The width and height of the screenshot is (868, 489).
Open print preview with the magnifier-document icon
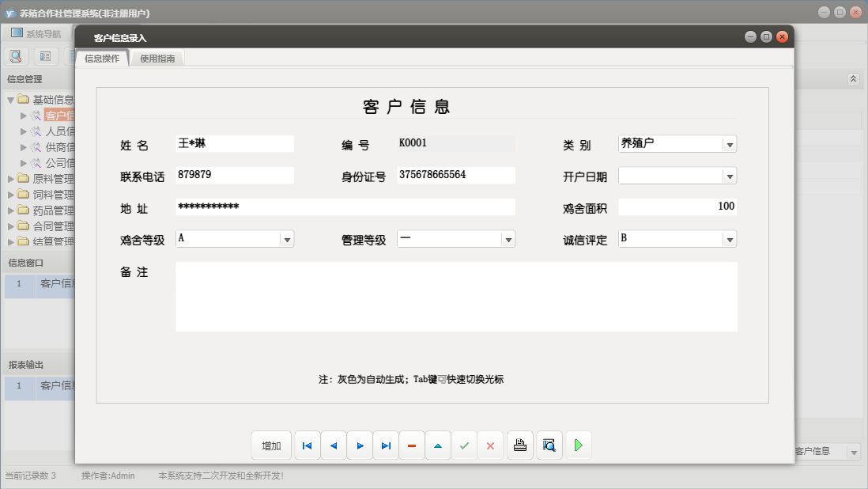(x=549, y=445)
